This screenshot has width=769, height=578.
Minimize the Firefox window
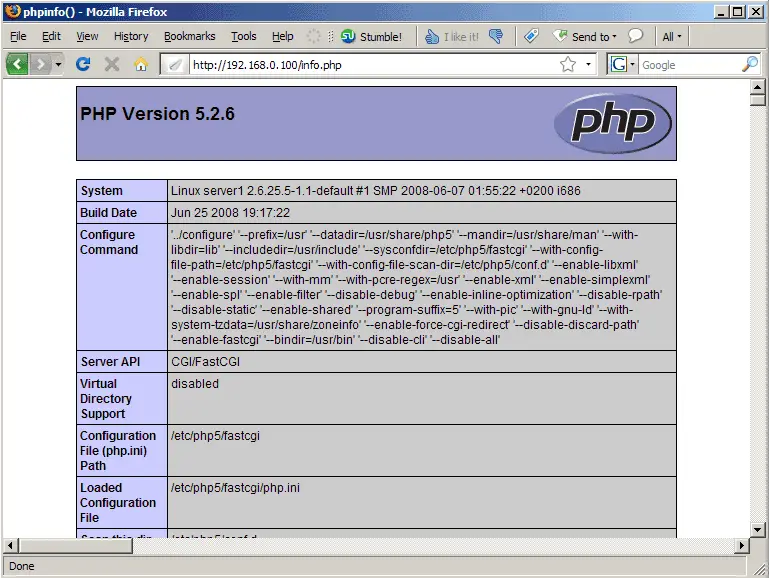tap(721, 11)
